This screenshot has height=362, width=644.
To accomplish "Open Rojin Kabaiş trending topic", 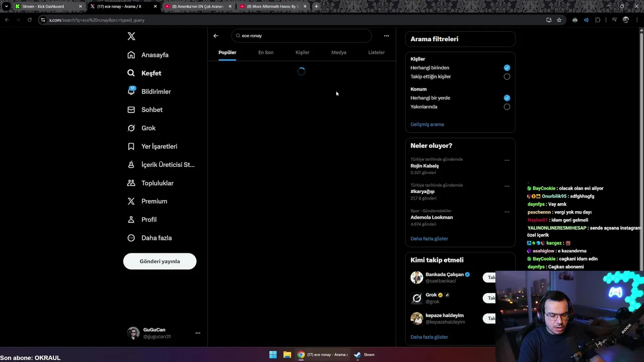I will click(x=425, y=166).
